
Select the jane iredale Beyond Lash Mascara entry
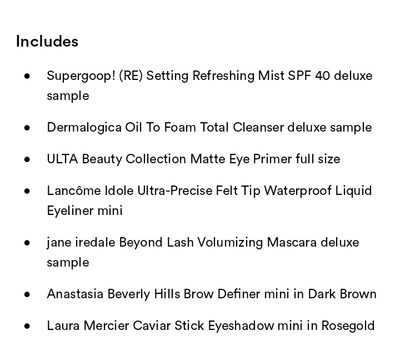(203, 252)
